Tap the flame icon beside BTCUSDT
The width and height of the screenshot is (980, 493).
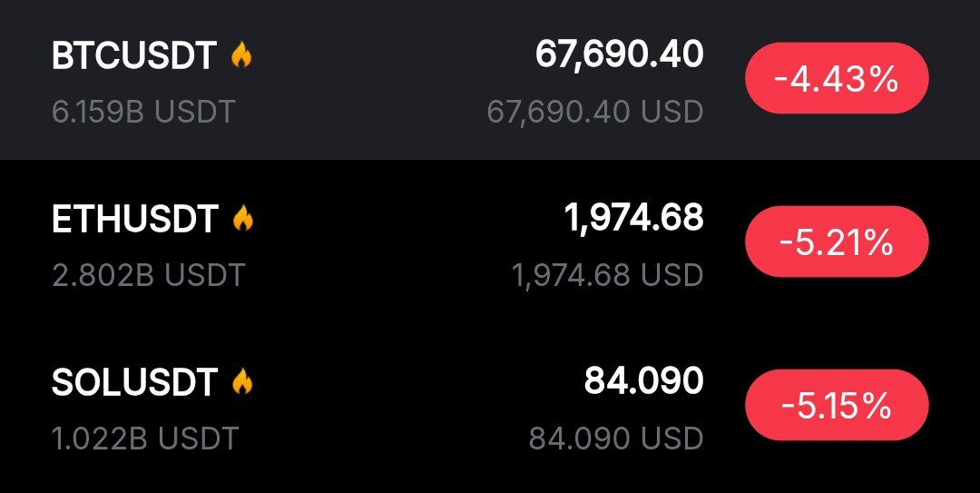(241, 56)
